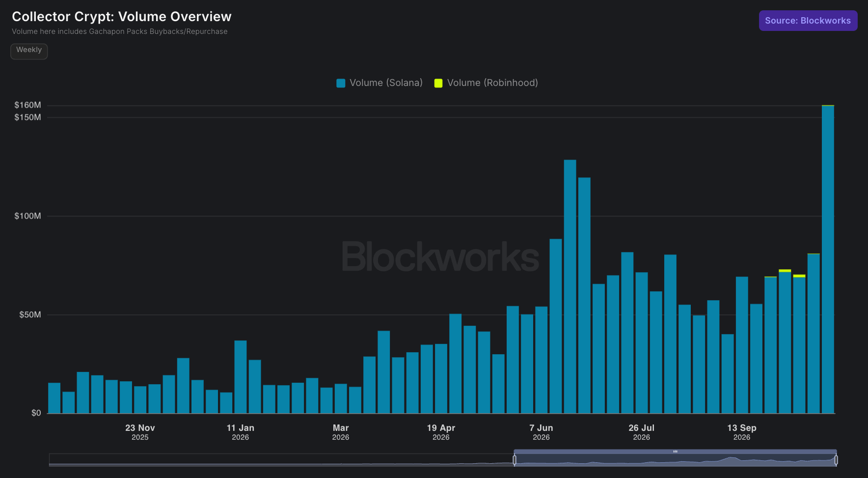This screenshot has height=478, width=868.
Task: Click the Collector Crypt: Volume Overview title
Action: click(122, 17)
